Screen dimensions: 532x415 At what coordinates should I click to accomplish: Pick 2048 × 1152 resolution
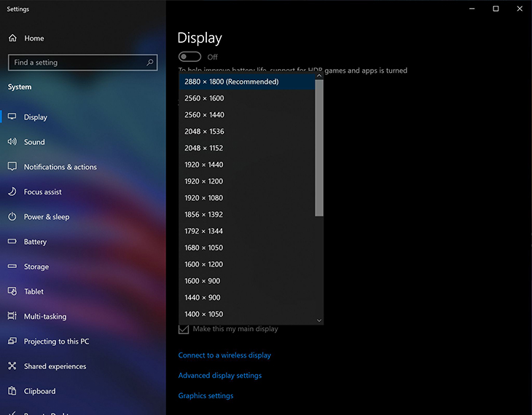click(247, 149)
